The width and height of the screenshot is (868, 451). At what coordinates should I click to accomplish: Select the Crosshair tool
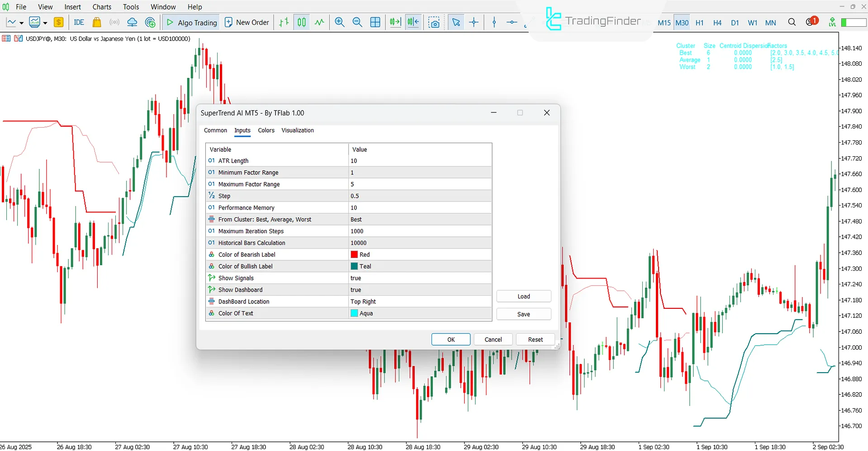pyautogui.click(x=473, y=22)
